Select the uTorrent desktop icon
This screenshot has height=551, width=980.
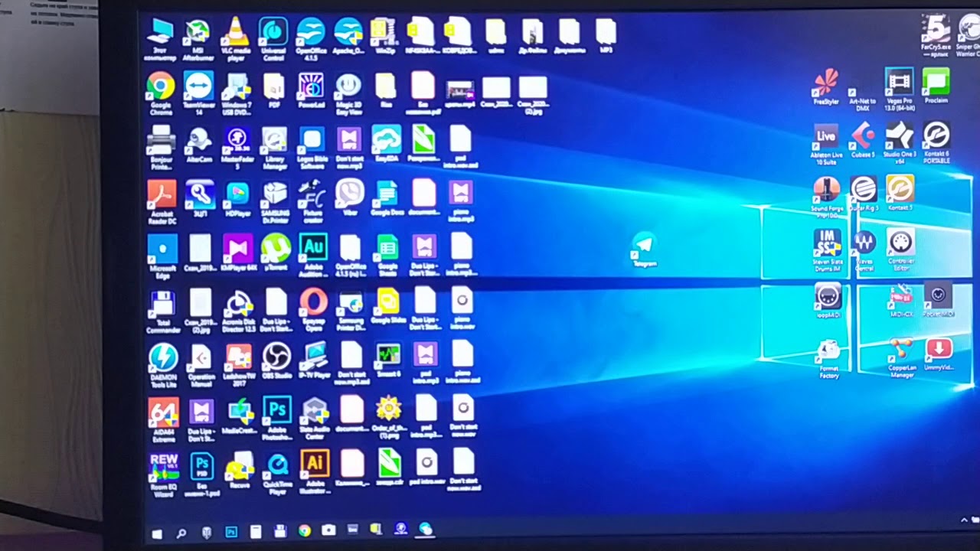click(275, 253)
